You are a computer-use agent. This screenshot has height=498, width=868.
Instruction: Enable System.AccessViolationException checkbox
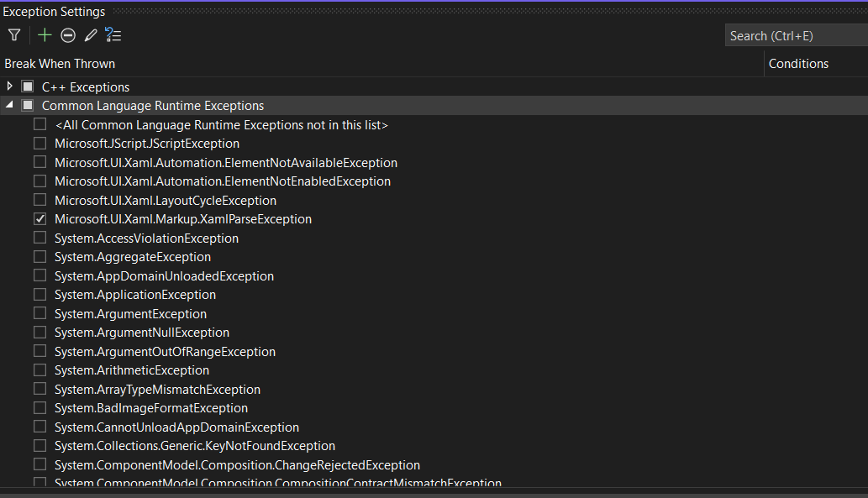[x=39, y=239]
